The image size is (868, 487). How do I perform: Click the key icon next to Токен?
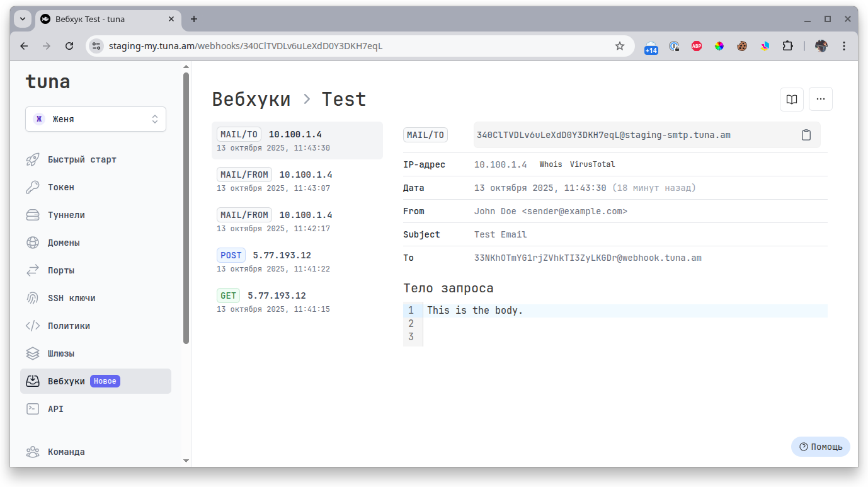point(33,187)
